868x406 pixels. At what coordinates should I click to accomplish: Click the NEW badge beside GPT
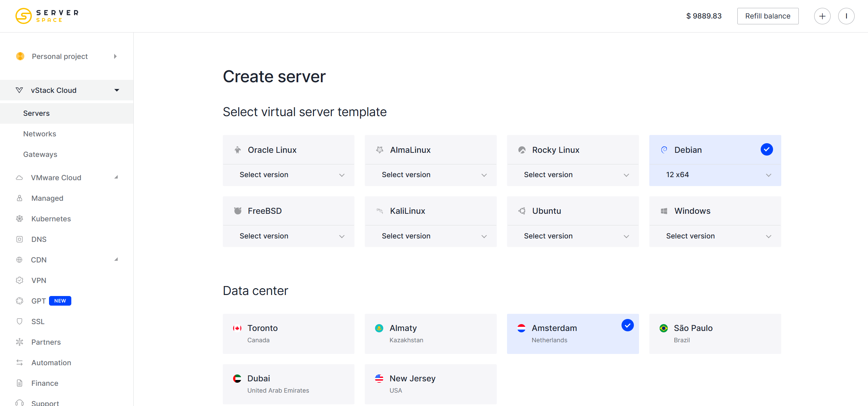[x=60, y=301]
